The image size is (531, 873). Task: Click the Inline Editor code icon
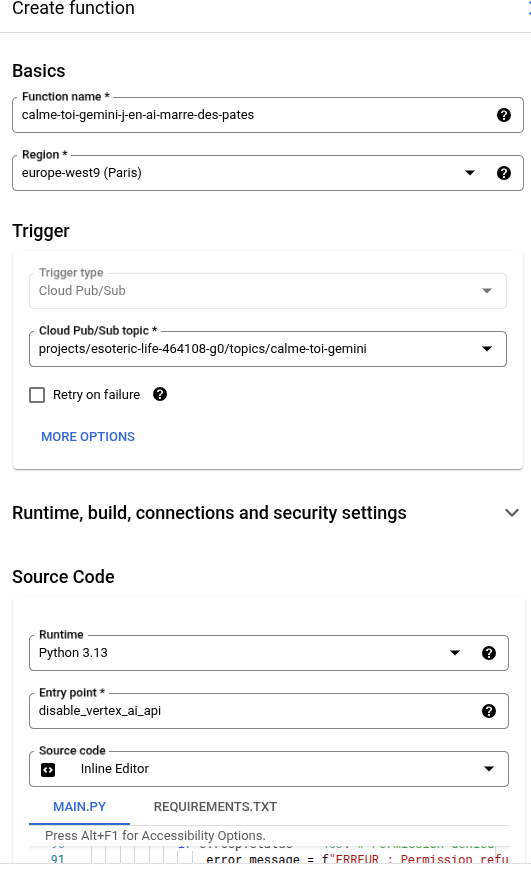coord(48,769)
